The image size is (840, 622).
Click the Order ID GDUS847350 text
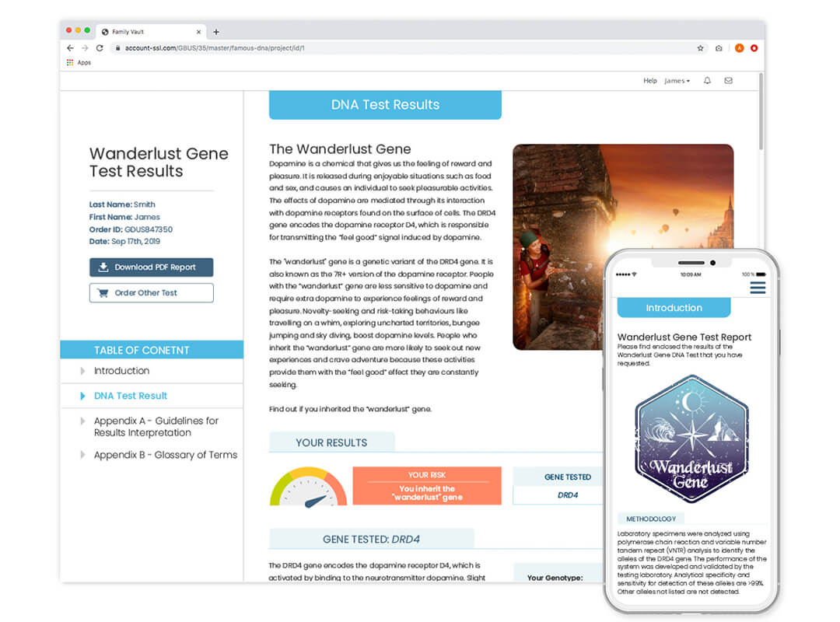click(131, 229)
